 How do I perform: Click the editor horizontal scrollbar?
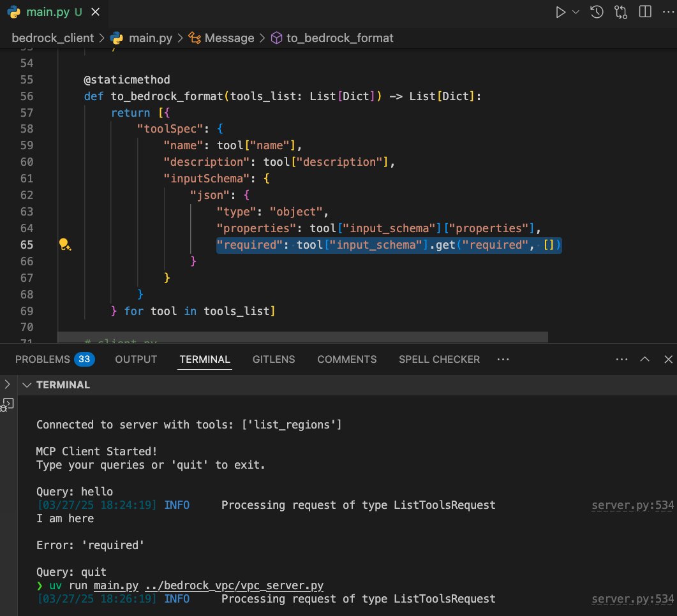point(302,337)
